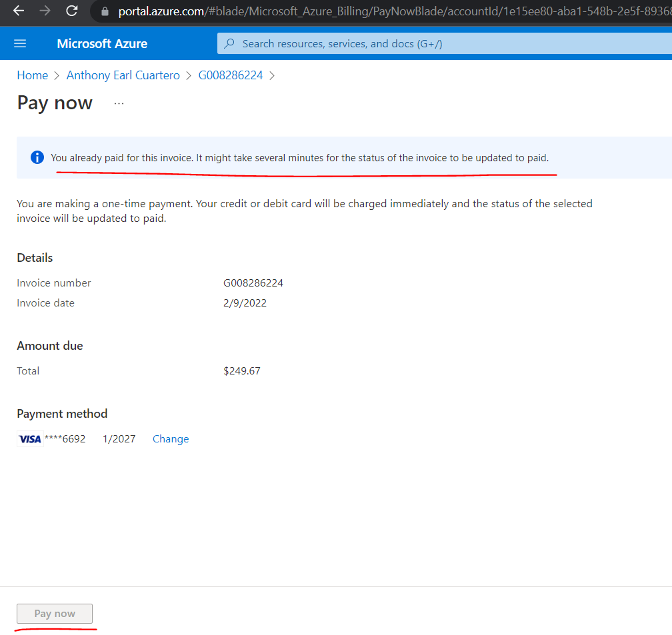
Task: Select the browser address bar URL
Action: pos(267,11)
